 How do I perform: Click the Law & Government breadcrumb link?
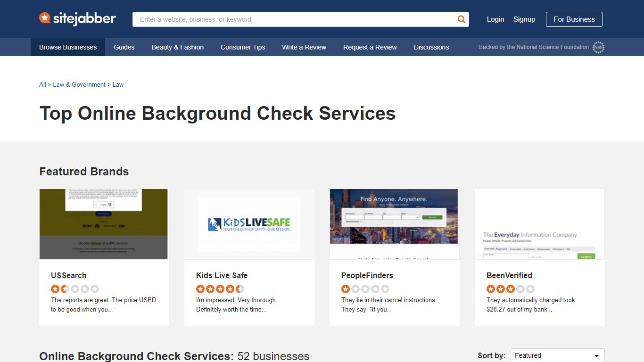(x=79, y=85)
